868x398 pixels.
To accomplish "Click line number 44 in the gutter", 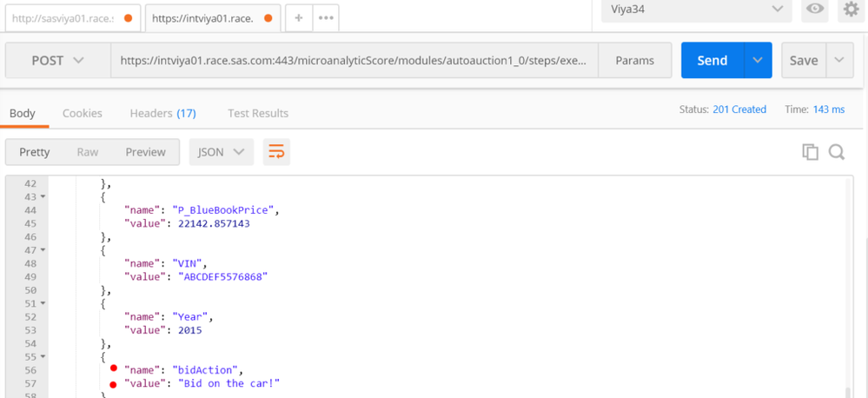I will click(x=30, y=210).
